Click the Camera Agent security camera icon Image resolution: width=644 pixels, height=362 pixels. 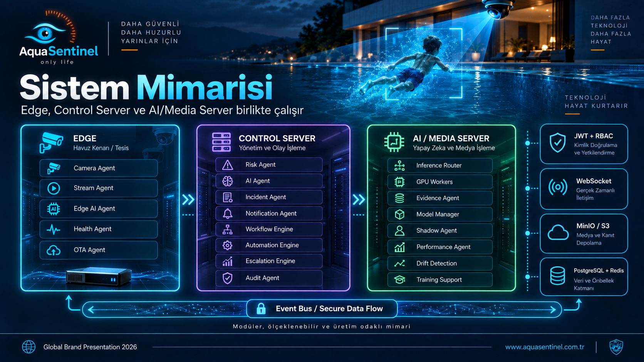coord(54,168)
